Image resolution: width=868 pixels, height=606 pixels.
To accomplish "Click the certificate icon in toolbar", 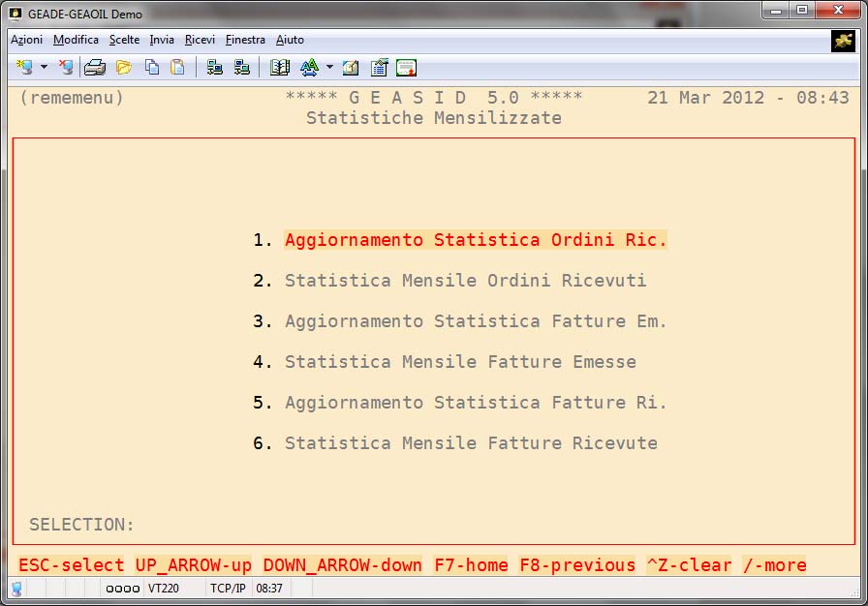I will coord(406,68).
